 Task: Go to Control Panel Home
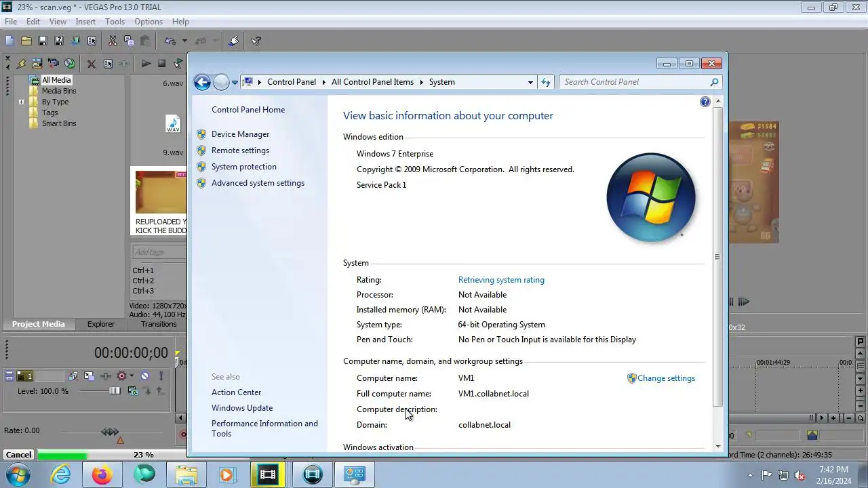tap(248, 110)
